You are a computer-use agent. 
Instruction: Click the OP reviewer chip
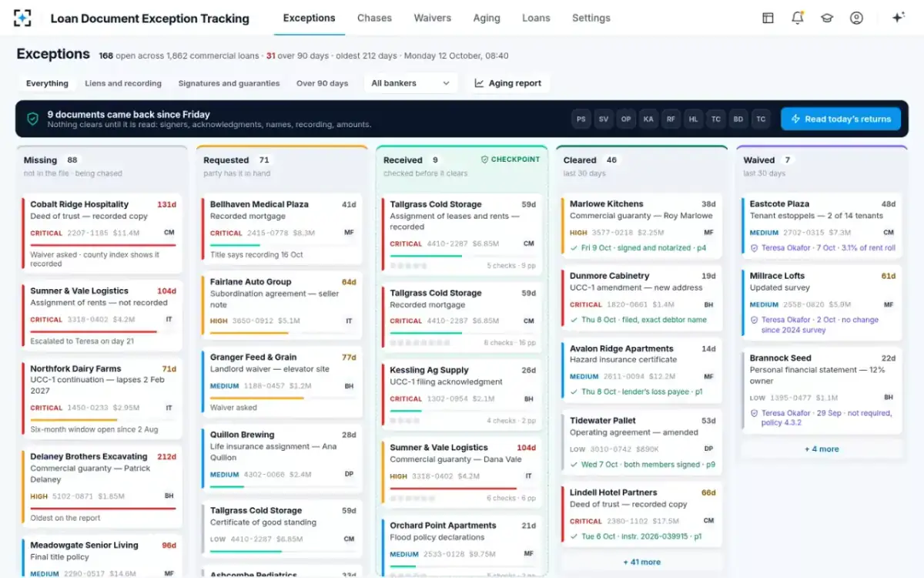[x=626, y=119]
